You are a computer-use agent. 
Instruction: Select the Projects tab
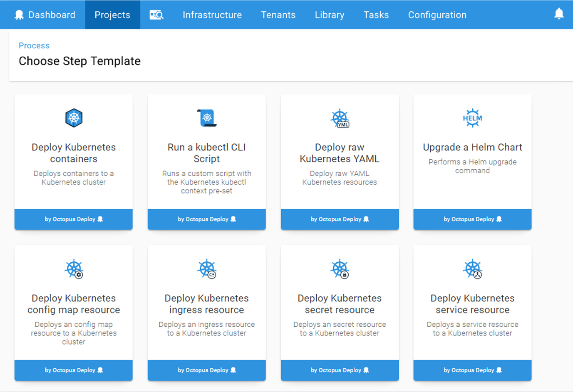(112, 15)
